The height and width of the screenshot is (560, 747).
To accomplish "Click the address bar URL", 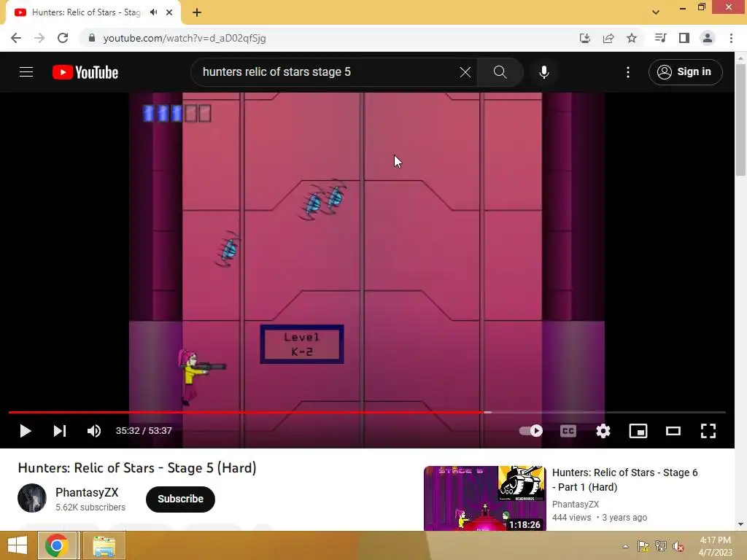I will tap(185, 38).
